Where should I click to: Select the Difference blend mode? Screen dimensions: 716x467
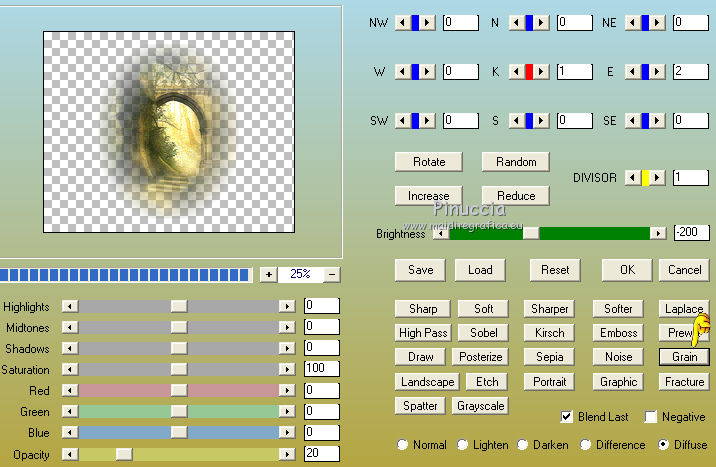585,445
